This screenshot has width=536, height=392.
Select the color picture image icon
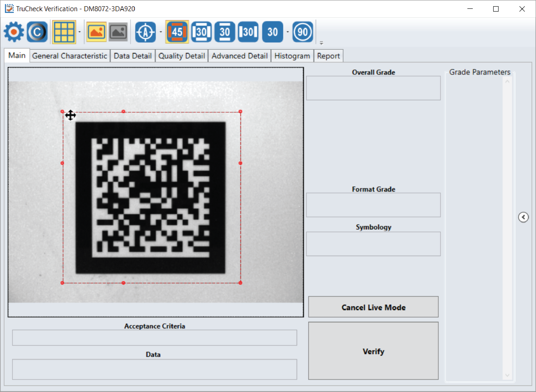click(x=96, y=32)
